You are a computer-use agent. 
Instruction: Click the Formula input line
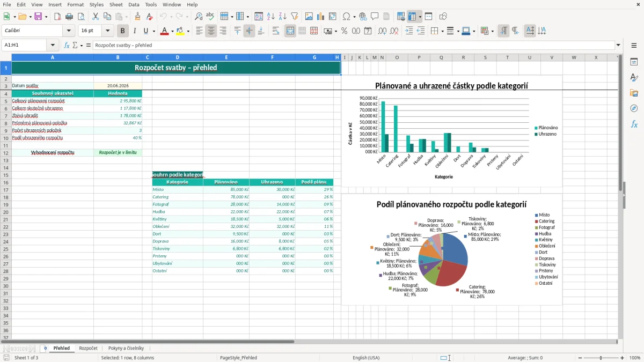(353, 46)
